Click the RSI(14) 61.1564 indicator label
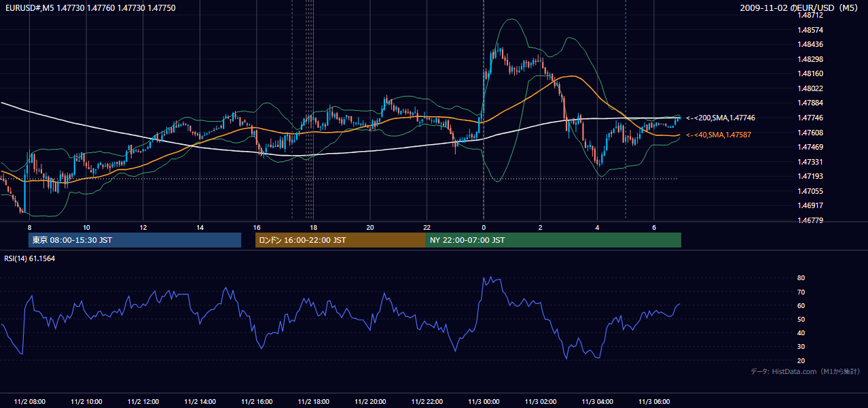 [x=30, y=258]
